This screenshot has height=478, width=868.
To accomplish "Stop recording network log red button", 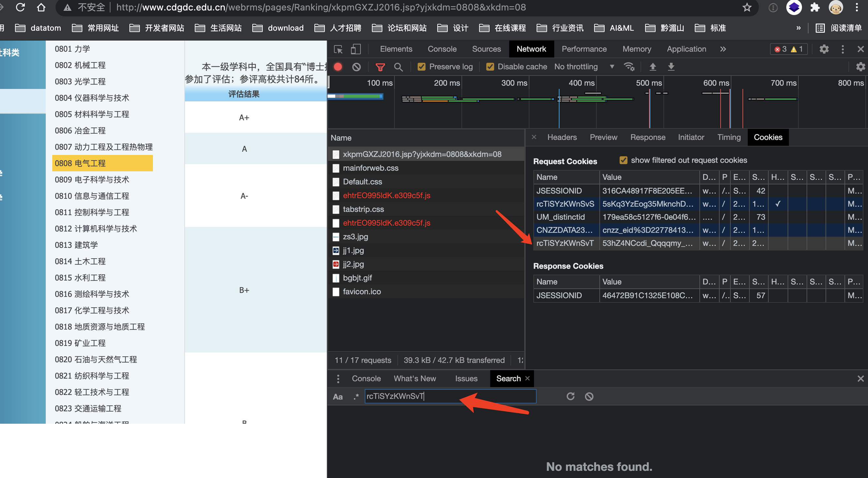I will (338, 67).
